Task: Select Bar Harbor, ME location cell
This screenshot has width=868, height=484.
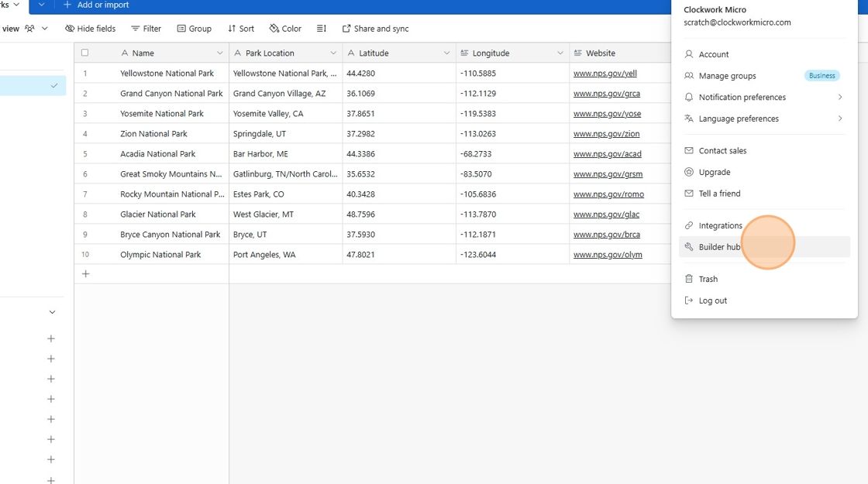Action: click(x=286, y=154)
